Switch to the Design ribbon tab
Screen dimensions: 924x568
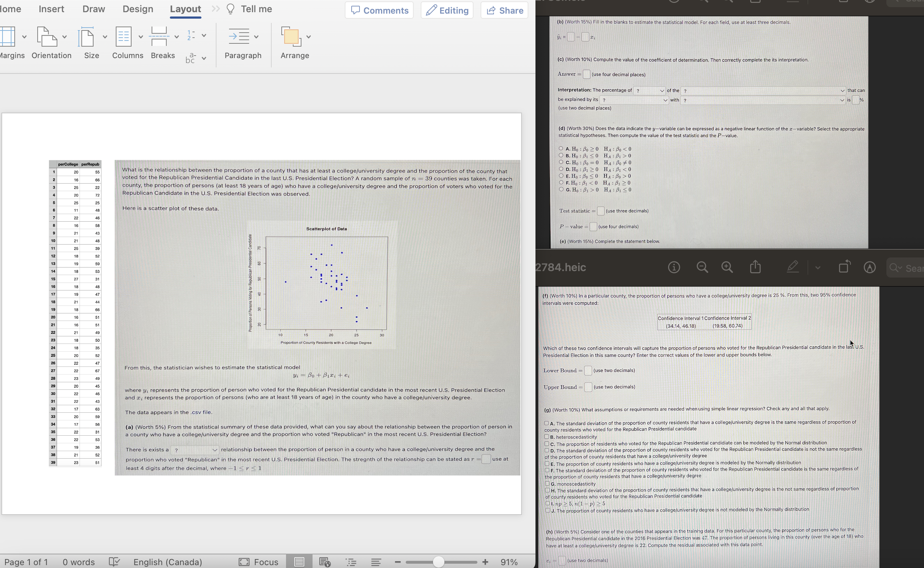coord(138,9)
